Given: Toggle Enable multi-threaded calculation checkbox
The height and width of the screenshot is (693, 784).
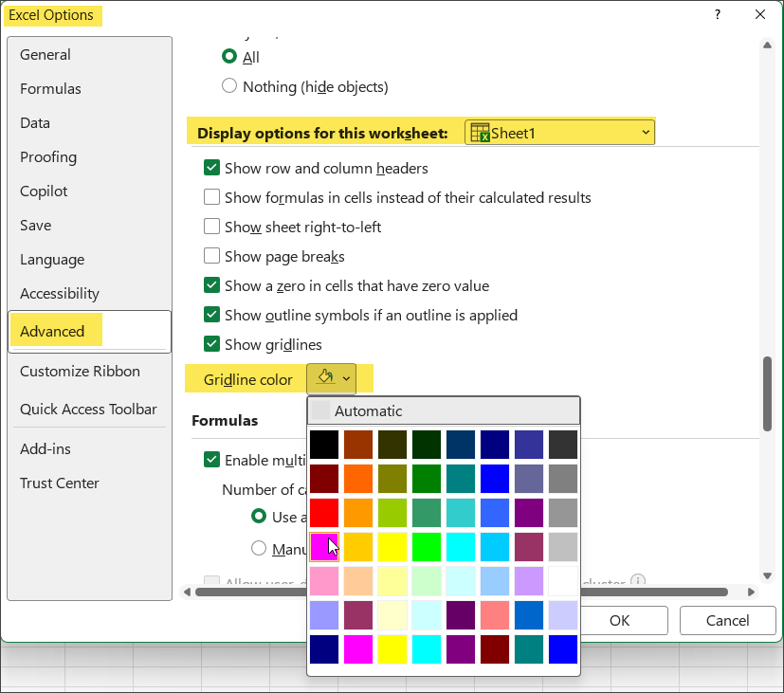Looking at the screenshot, I should coord(211,460).
